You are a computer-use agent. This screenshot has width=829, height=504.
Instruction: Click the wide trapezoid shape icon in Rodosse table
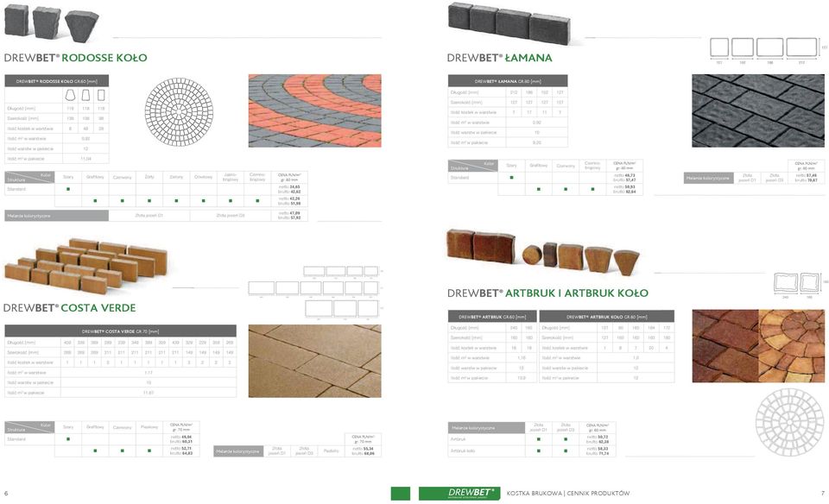[70, 95]
